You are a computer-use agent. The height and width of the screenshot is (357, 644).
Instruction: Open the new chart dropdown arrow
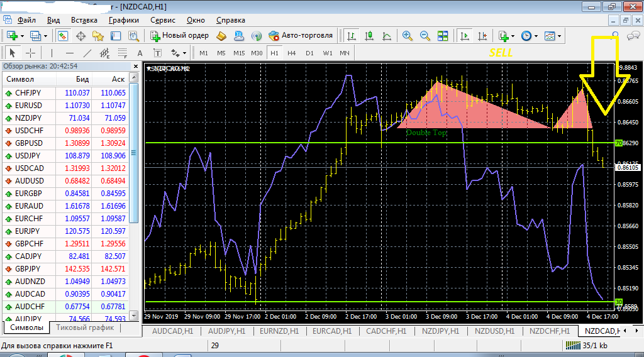tap(23, 36)
